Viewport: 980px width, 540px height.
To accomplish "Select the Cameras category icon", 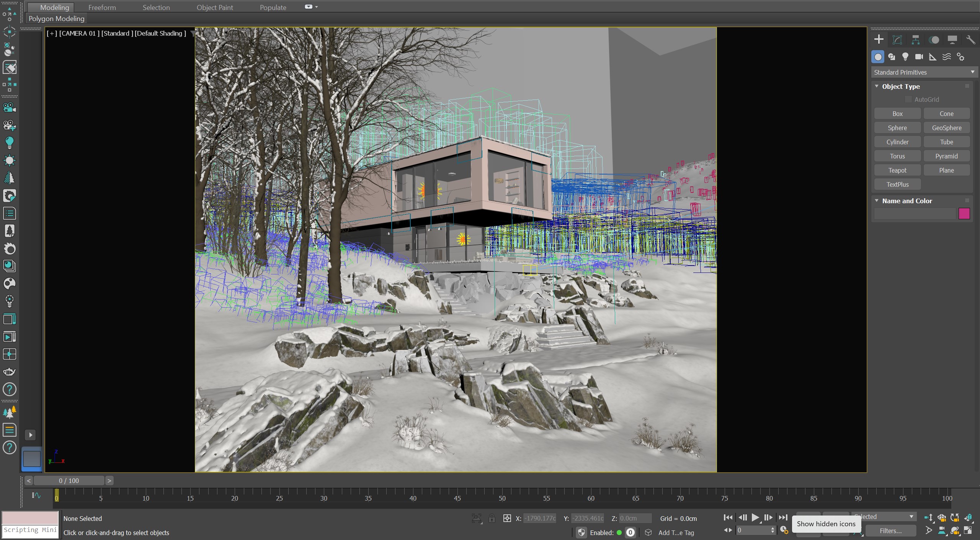I will coord(919,57).
